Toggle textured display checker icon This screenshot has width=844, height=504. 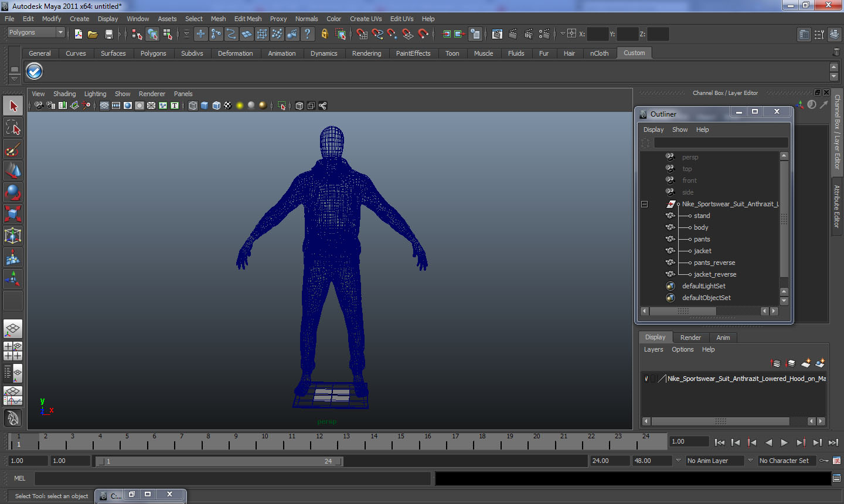228,105
